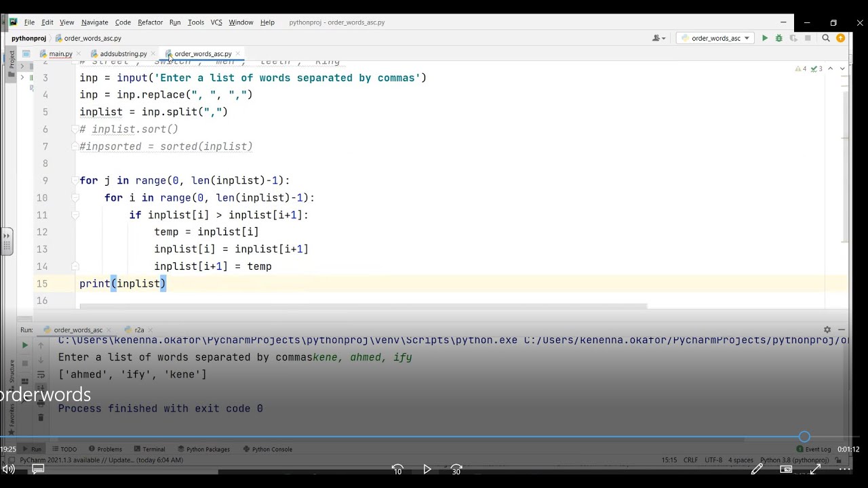Click the warnings count indicator showing 4
This screenshot has width=868, height=488.
coord(801,68)
